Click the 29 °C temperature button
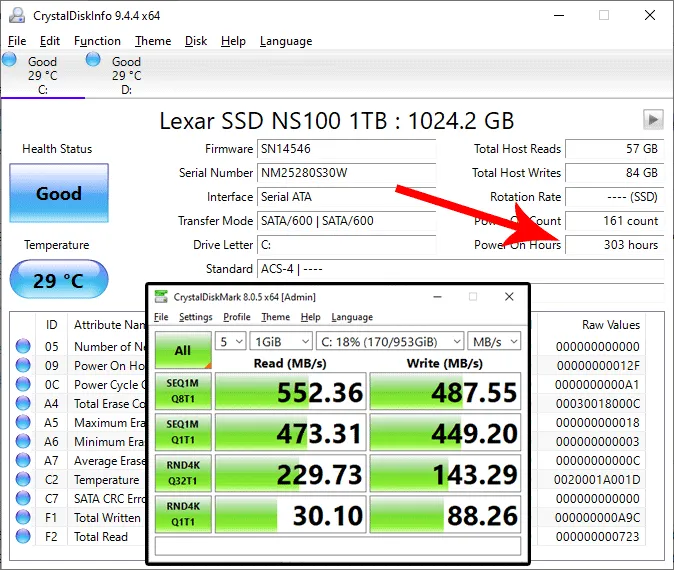 59,279
